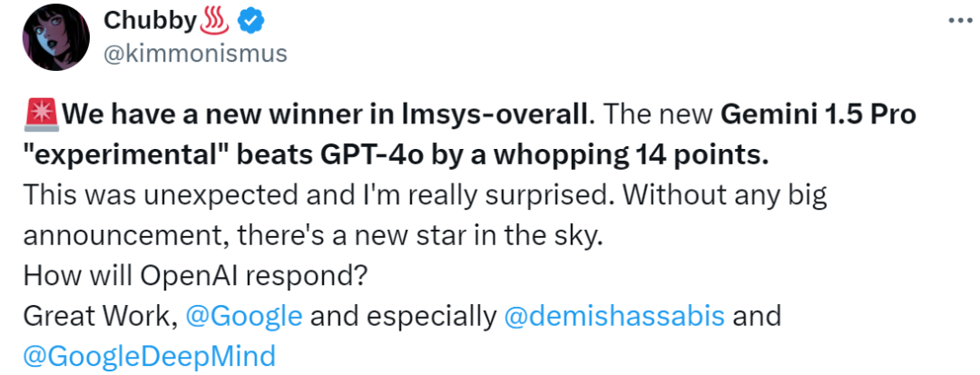Visit the @demishassabis profile mention
This screenshot has height=375, width=980.
pyautogui.click(x=613, y=316)
